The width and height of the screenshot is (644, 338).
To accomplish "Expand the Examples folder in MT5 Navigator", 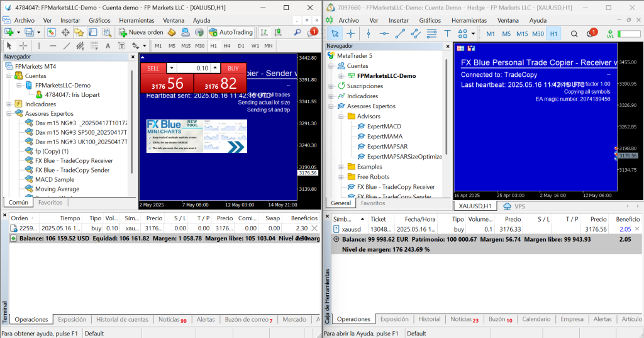I will click(341, 167).
